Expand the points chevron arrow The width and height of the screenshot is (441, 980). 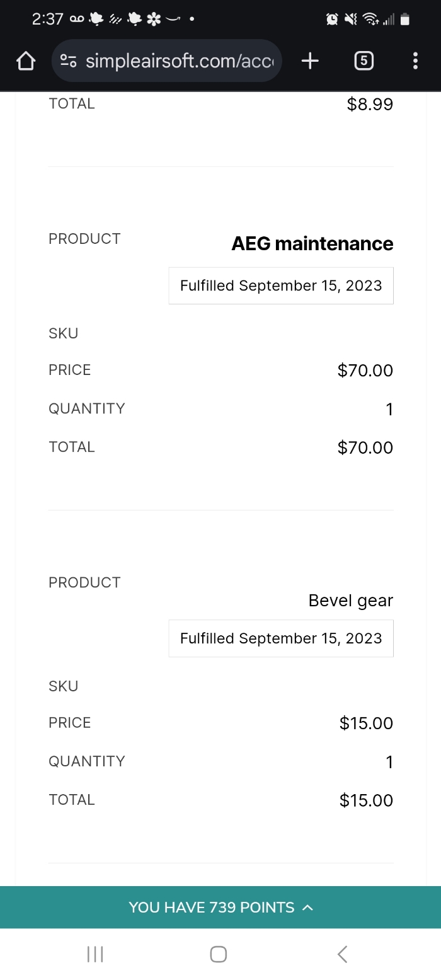pyautogui.click(x=307, y=908)
